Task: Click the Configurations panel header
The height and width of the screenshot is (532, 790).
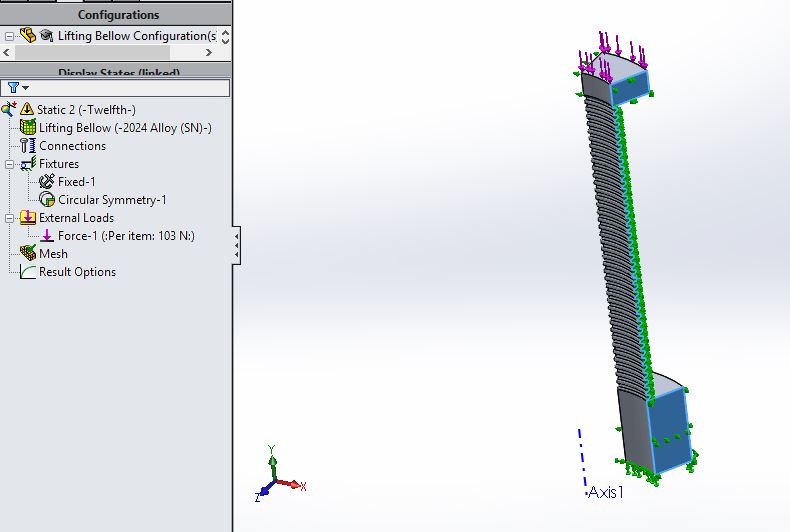Action: (x=116, y=15)
